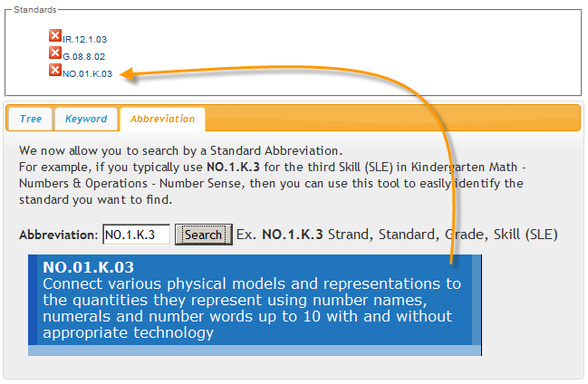Click the Standards group box legend
Viewport: 588px width, 384px height.
(34, 10)
